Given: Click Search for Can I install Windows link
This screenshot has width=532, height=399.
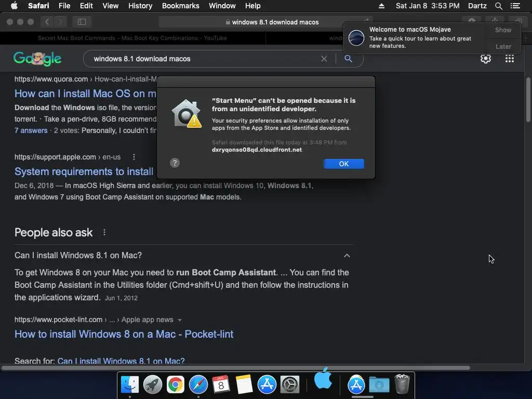Looking at the screenshot, I should (121, 361).
